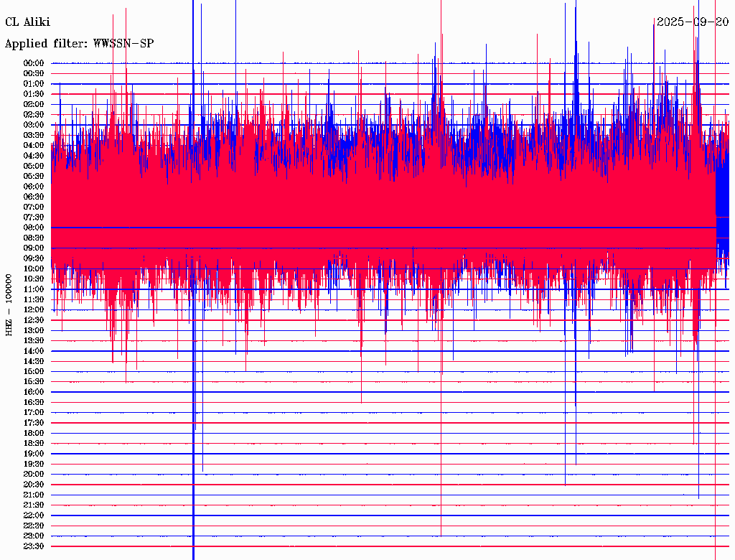
Task: Click the 05:00 time label
Action: click(34, 166)
